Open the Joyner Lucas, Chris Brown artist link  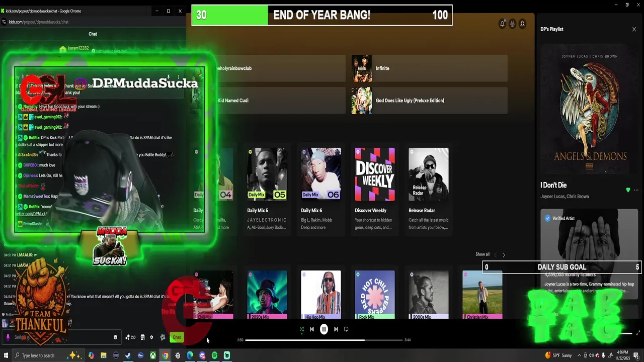tap(565, 197)
